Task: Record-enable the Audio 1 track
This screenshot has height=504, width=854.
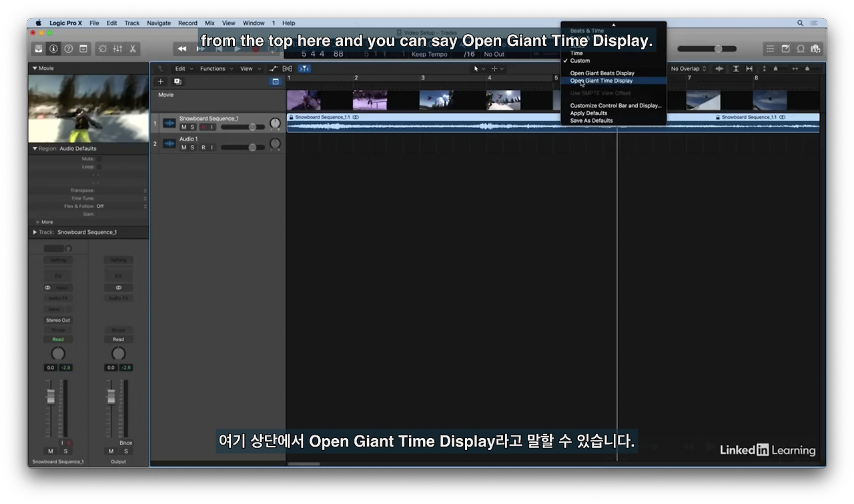Action: (x=203, y=147)
